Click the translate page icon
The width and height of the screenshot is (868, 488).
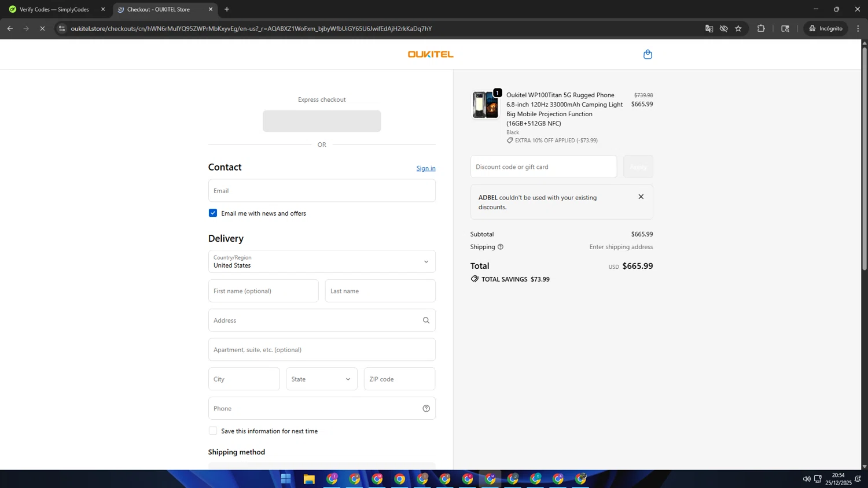pos(709,28)
